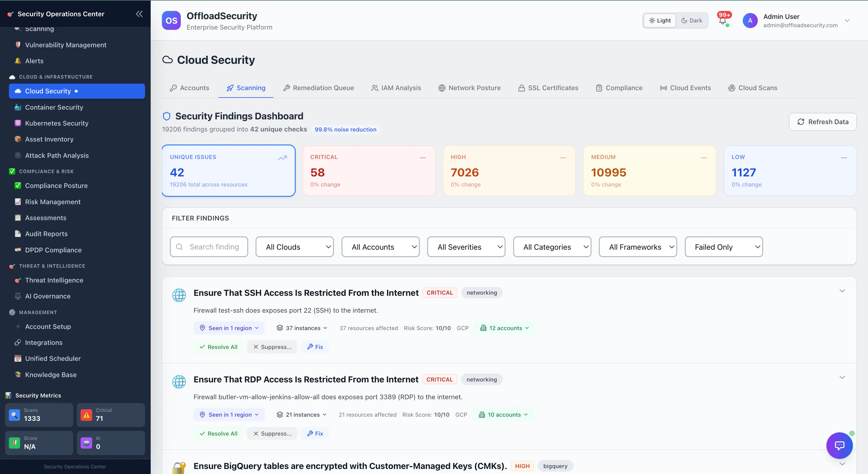Screen dimensions: 868x474
Task: Filter by the Medium severity card
Action: (649, 171)
